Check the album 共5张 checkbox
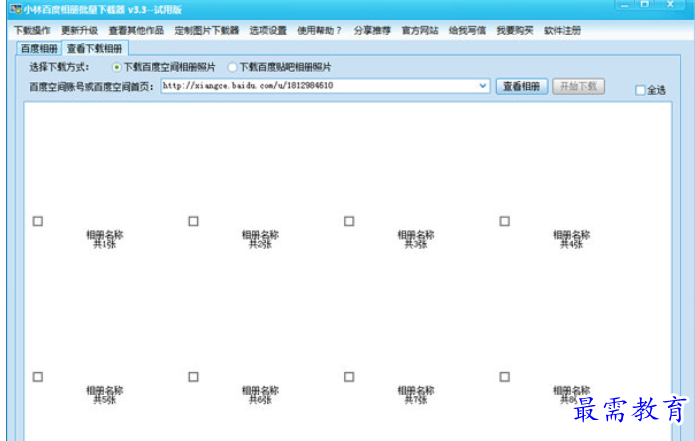 (38, 377)
